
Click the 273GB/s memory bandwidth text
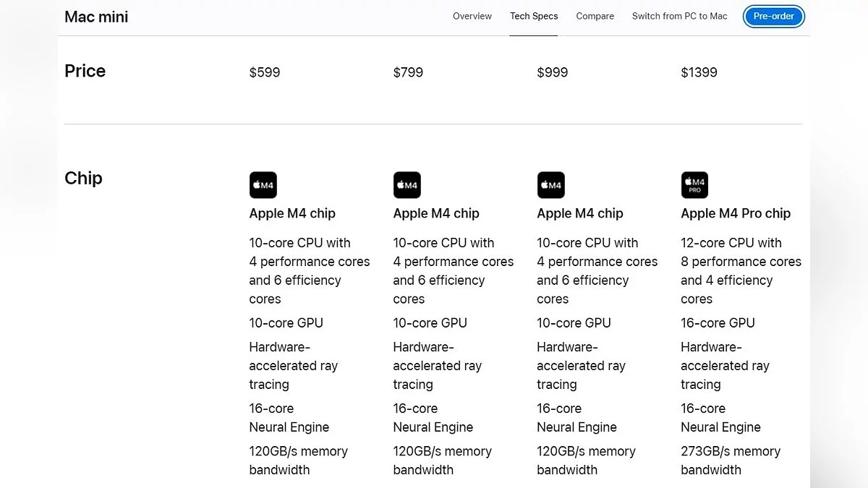(x=730, y=461)
